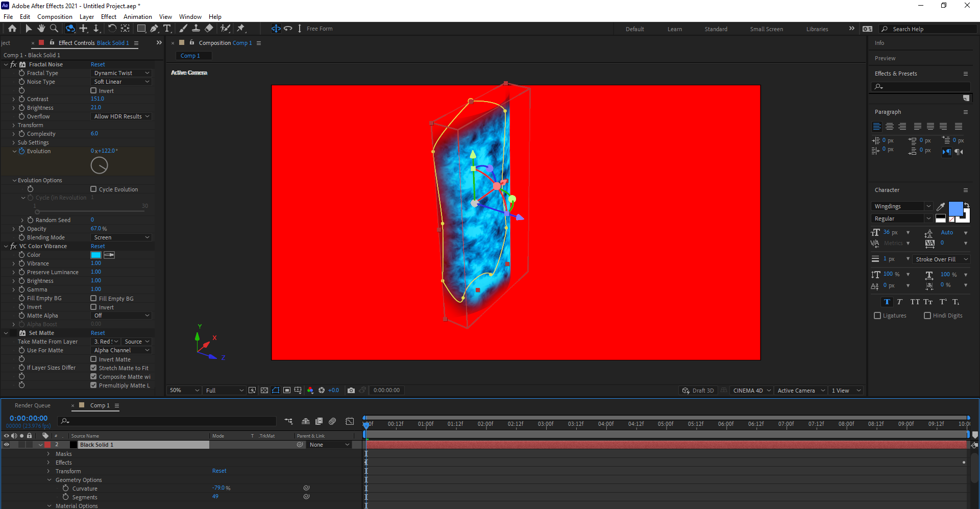
Task: Disable Stretch Matte to Fit in Set Matte
Action: click(93, 368)
